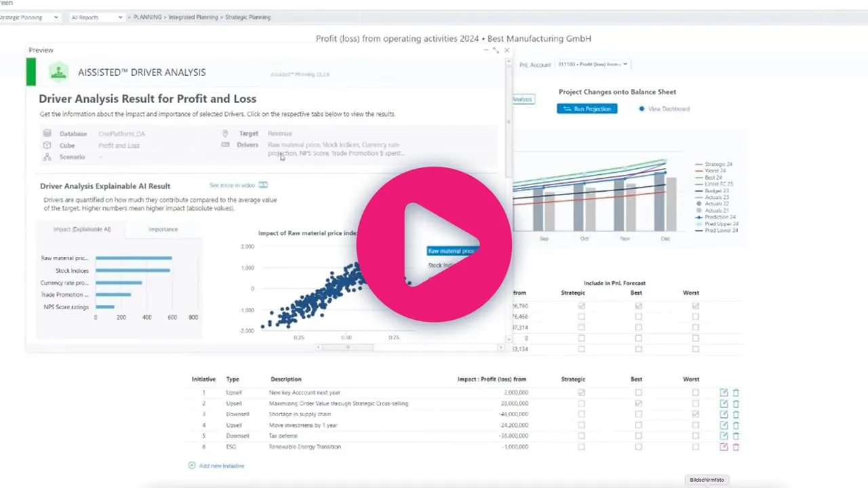The image size is (868, 488).
Task: Select the View Dashboard radio option
Action: 642,108
